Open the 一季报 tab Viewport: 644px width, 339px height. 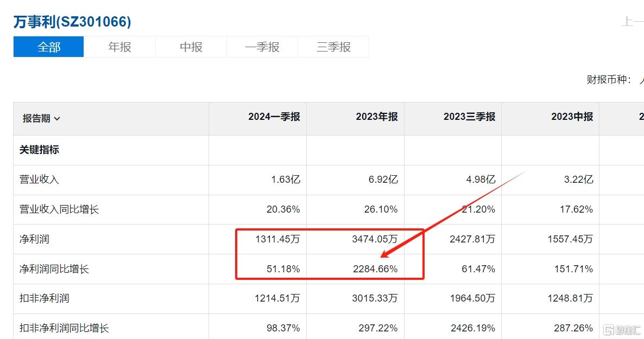[x=262, y=47]
